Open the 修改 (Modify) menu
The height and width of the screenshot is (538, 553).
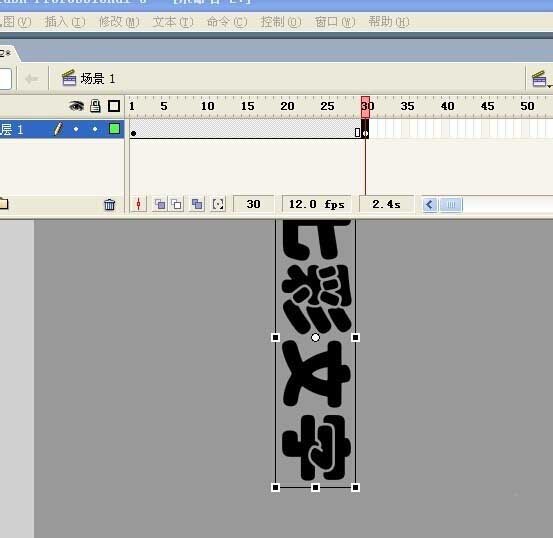[x=119, y=22]
